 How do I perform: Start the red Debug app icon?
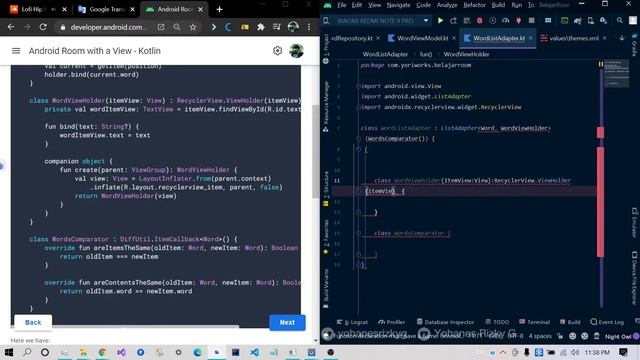coord(479,20)
